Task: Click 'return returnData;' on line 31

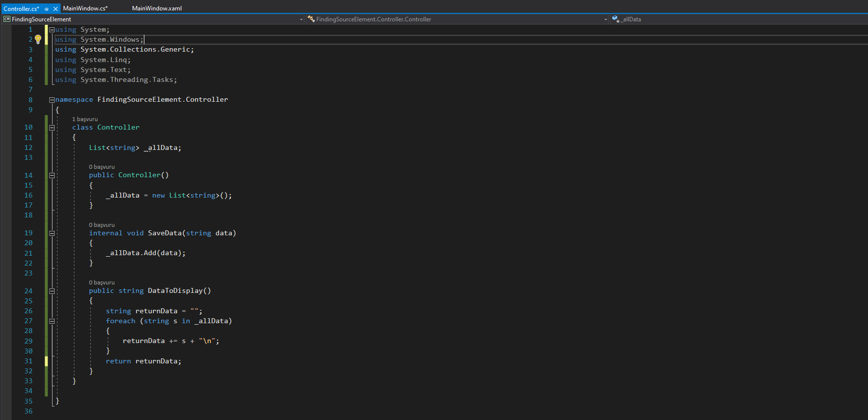Action: pyautogui.click(x=144, y=361)
